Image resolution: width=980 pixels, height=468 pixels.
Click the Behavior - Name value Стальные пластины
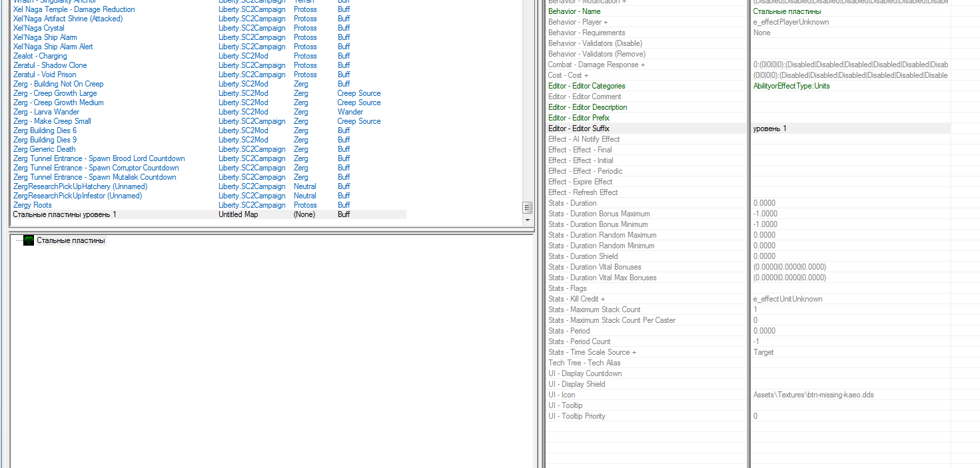787,11
